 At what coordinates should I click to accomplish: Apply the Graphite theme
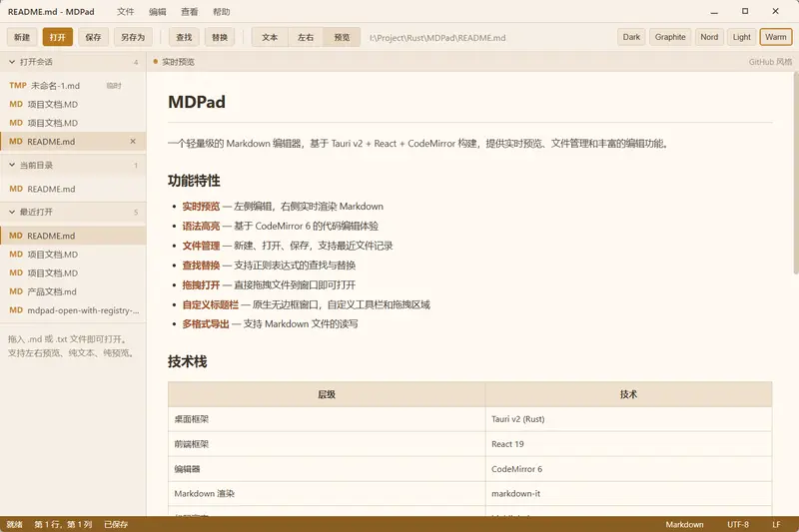tap(670, 37)
